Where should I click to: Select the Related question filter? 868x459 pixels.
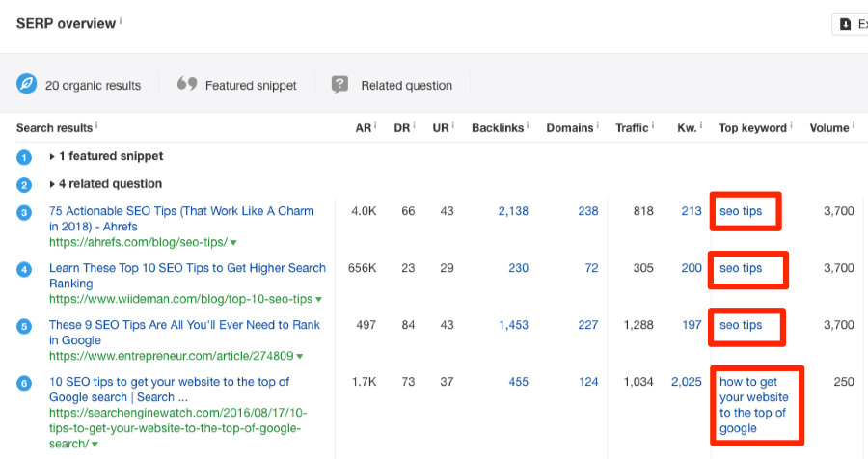coord(392,85)
